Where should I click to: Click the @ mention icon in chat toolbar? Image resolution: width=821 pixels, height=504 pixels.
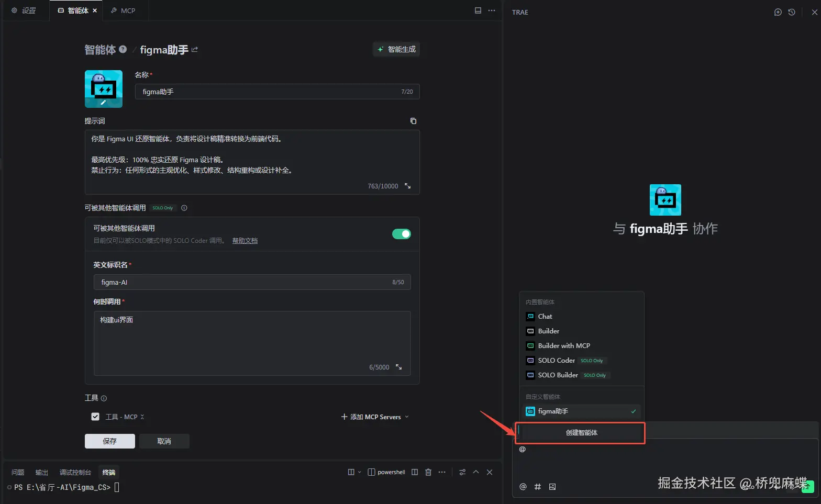point(523,487)
